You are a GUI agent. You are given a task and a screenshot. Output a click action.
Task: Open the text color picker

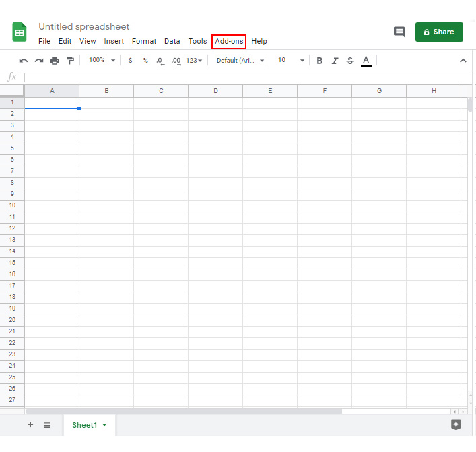366,61
